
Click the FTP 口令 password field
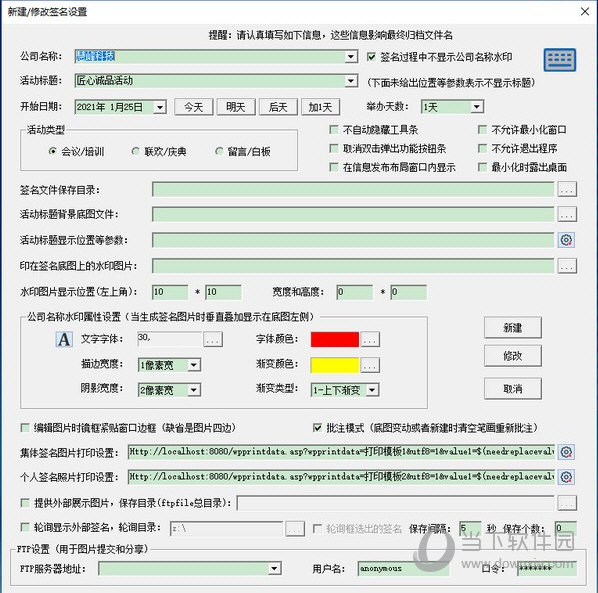tap(547, 569)
